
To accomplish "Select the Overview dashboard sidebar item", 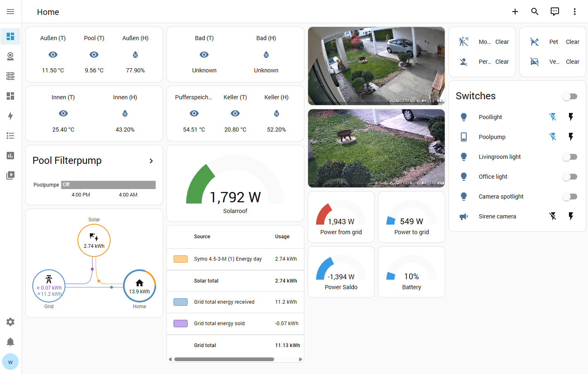I will click(10, 36).
